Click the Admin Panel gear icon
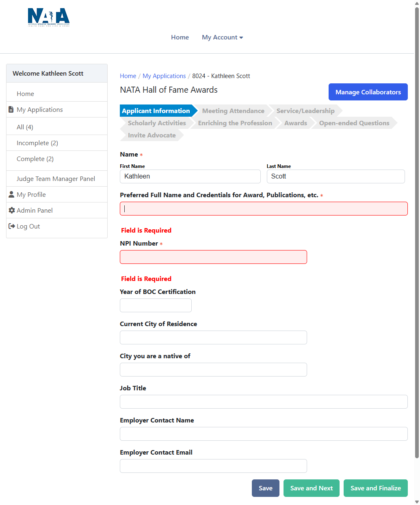 point(12,210)
